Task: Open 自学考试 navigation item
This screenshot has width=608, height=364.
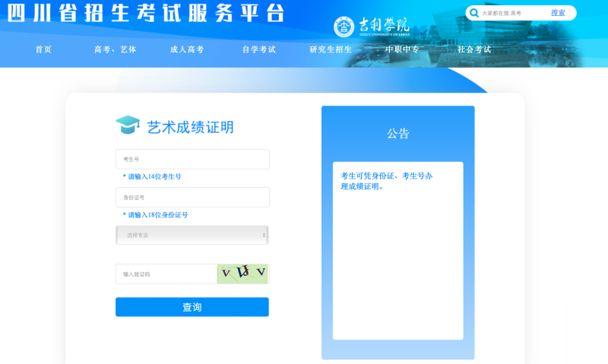Action: (258, 49)
